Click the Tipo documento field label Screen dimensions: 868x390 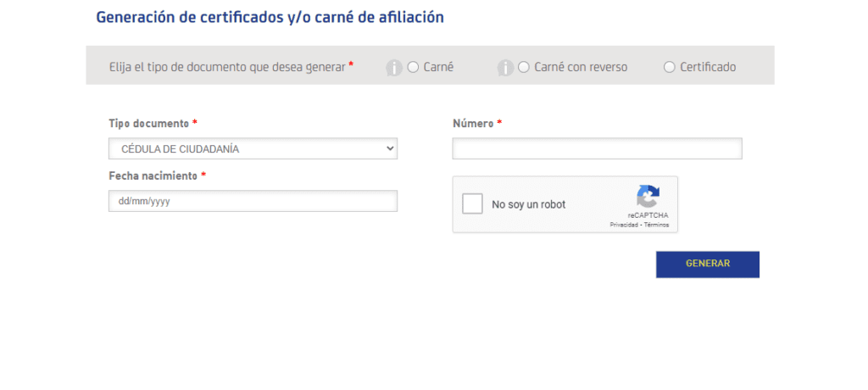tap(148, 124)
